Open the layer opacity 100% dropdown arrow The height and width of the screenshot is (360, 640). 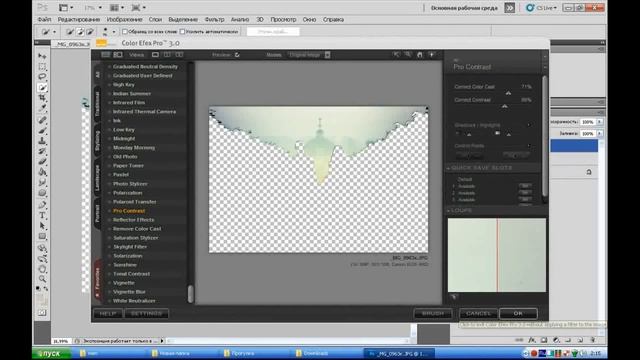tap(600, 122)
